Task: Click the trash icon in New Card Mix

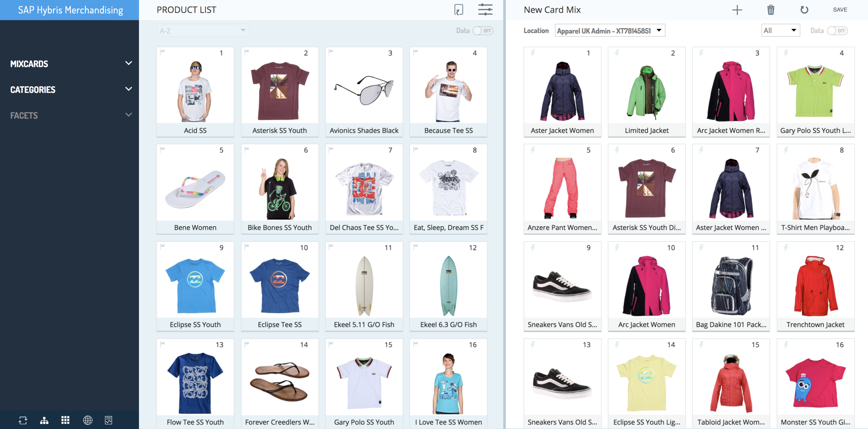Action: (x=770, y=10)
